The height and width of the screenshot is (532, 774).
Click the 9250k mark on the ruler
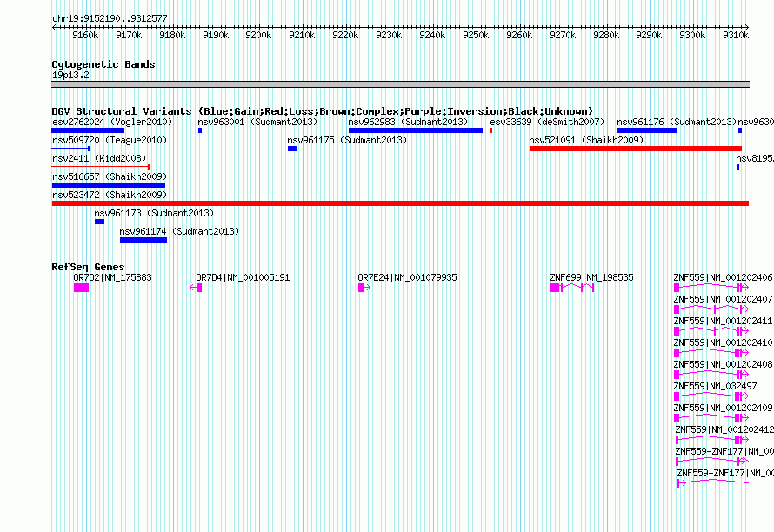point(476,35)
